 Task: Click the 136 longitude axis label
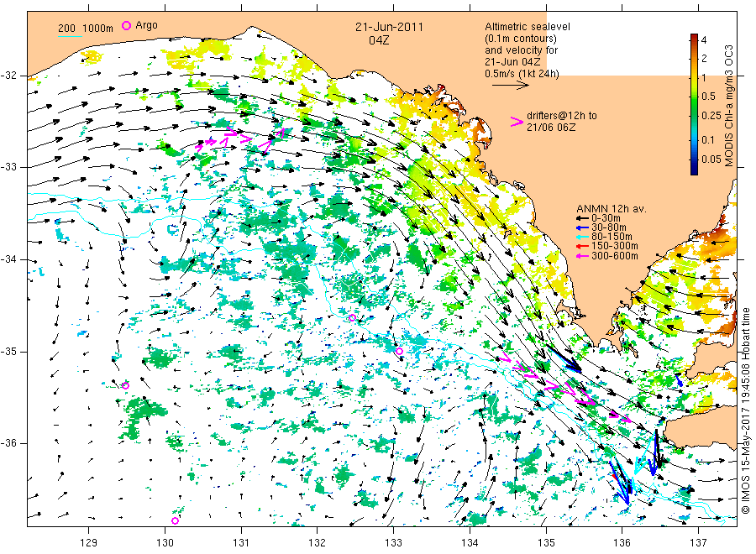[x=622, y=543]
